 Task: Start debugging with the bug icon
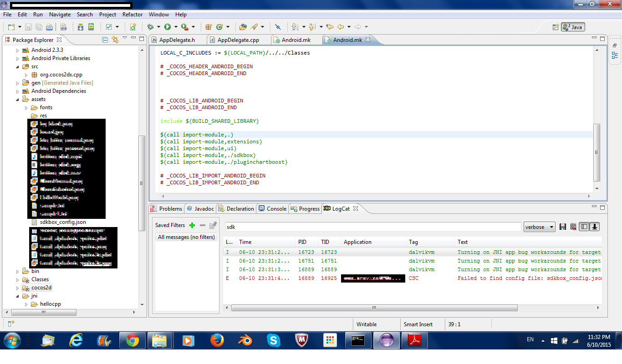point(151,27)
